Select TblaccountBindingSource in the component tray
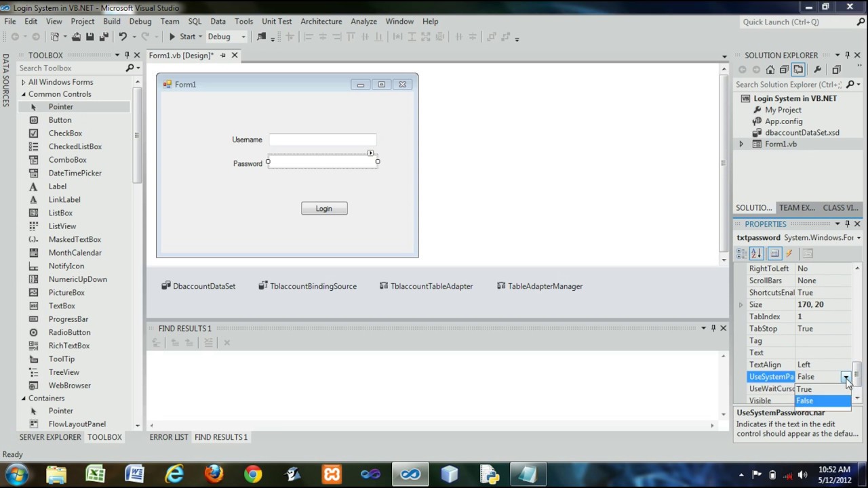This screenshot has height=488, width=868. (307, 286)
